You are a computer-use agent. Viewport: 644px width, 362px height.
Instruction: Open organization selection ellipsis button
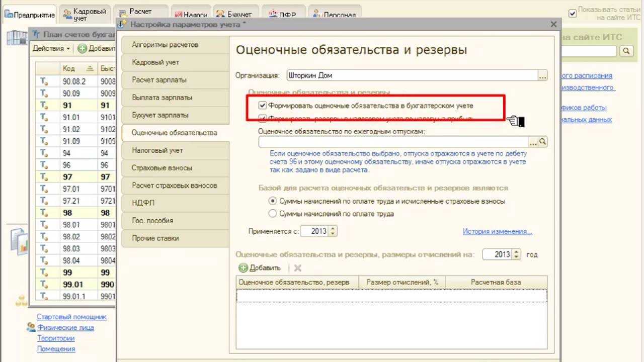click(542, 76)
